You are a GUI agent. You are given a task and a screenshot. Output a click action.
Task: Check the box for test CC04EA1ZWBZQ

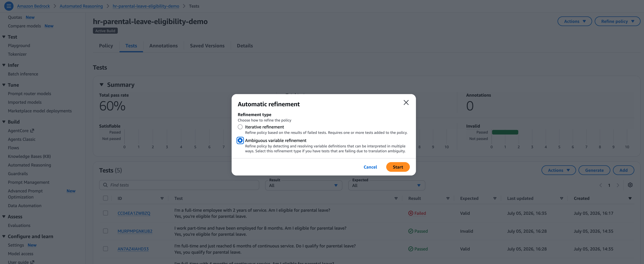click(105, 213)
